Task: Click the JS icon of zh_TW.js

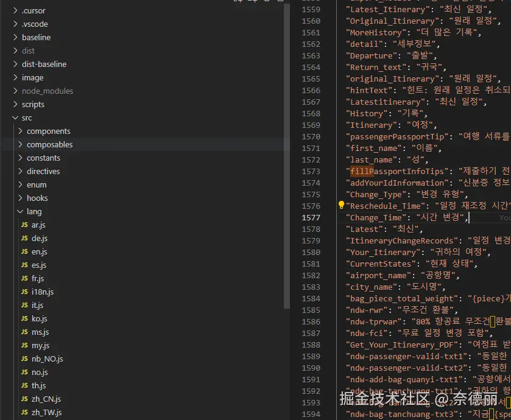Action: click(24, 412)
